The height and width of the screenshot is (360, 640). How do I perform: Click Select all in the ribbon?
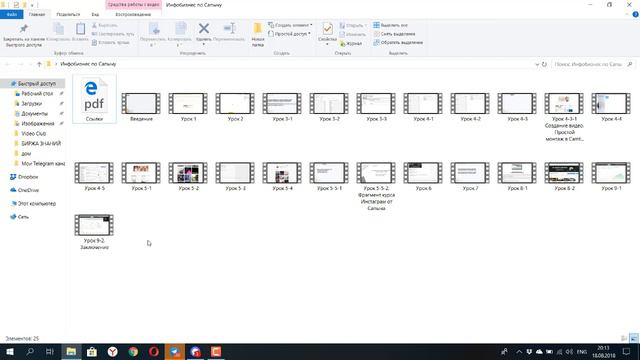pyautogui.click(x=390, y=25)
